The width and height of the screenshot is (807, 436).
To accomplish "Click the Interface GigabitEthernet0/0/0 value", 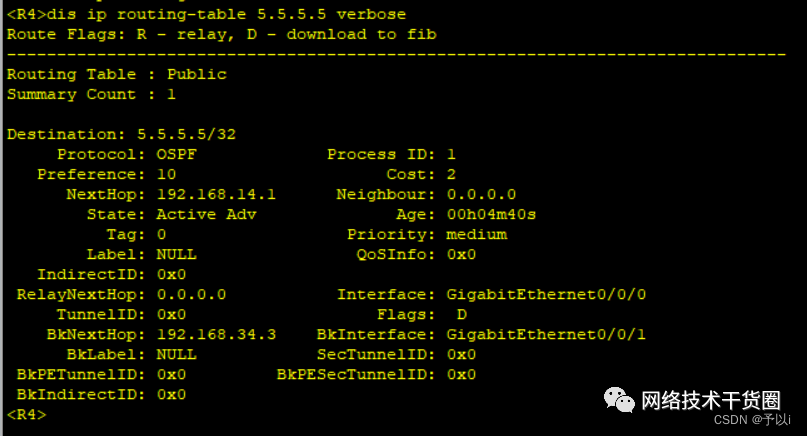I will 546,294.
